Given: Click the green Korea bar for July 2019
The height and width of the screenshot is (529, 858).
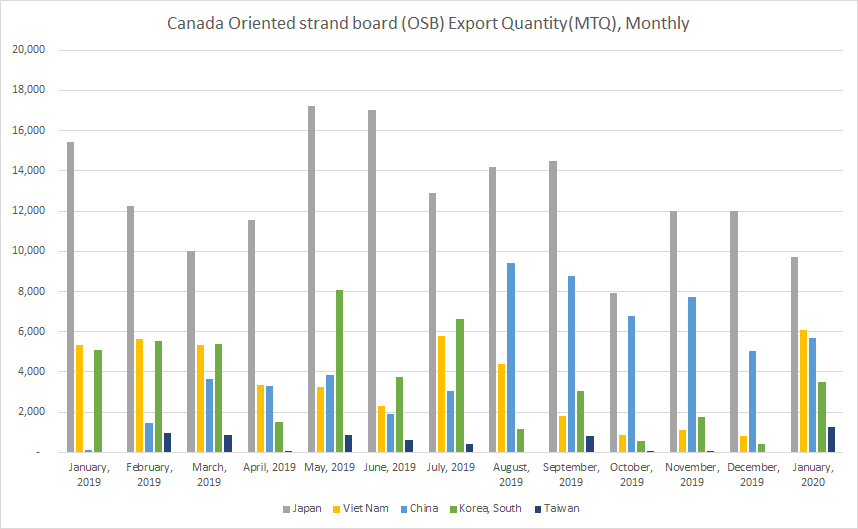Looking at the screenshot, I should (460, 385).
